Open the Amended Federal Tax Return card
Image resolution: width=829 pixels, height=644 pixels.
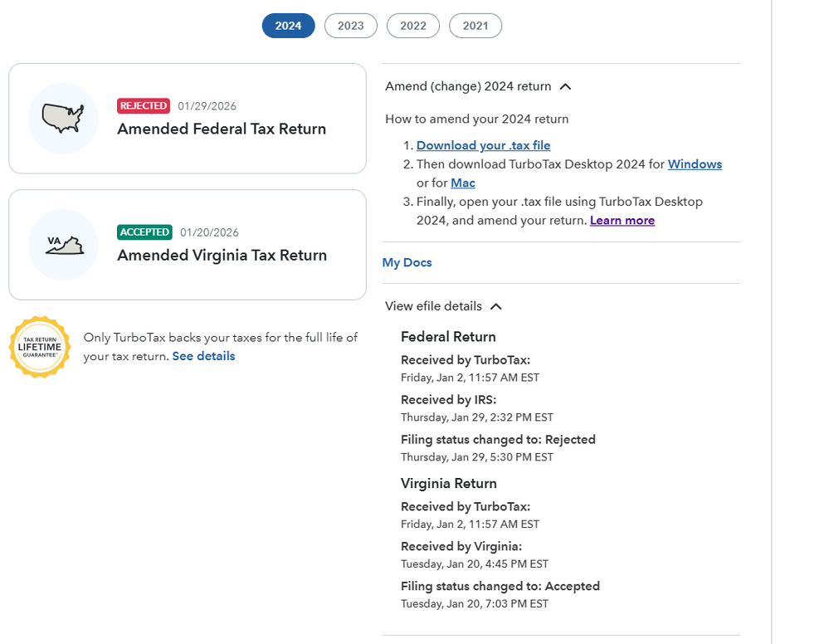[188, 119]
